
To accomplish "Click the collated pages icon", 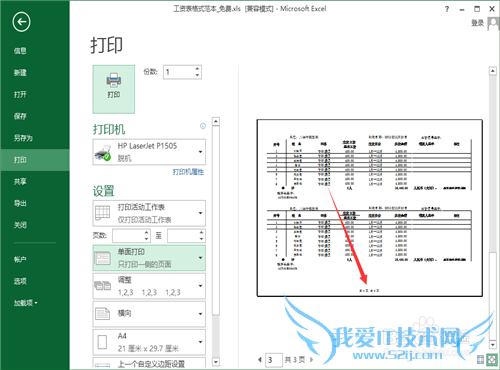I will click(x=102, y=286).
